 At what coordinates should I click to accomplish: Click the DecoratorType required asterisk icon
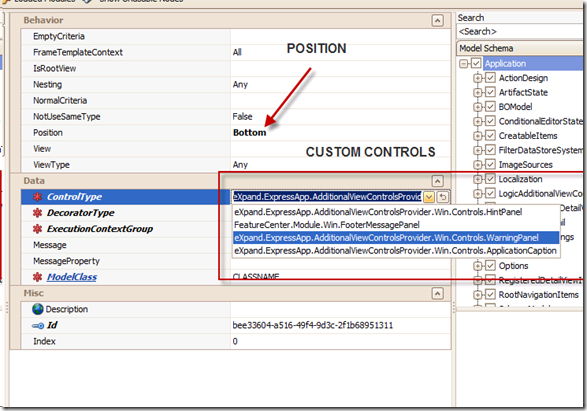pyautogui.click(x=37, y=213)
